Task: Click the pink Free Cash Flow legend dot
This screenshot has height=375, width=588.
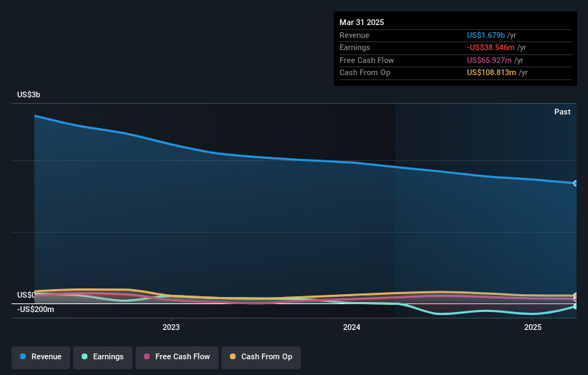Action: coord(147,356)
